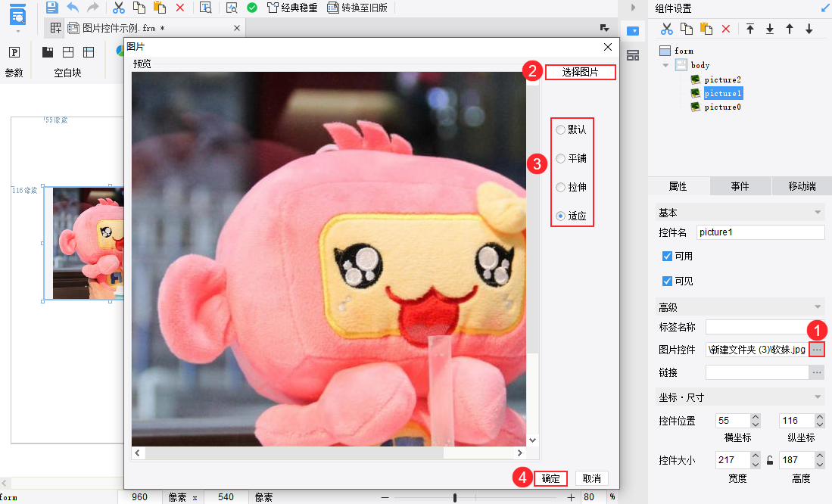Select the 拉伸 stretch radio option
Image resolution: width=832 pixels, height=504 pixels.
[560, 187]
